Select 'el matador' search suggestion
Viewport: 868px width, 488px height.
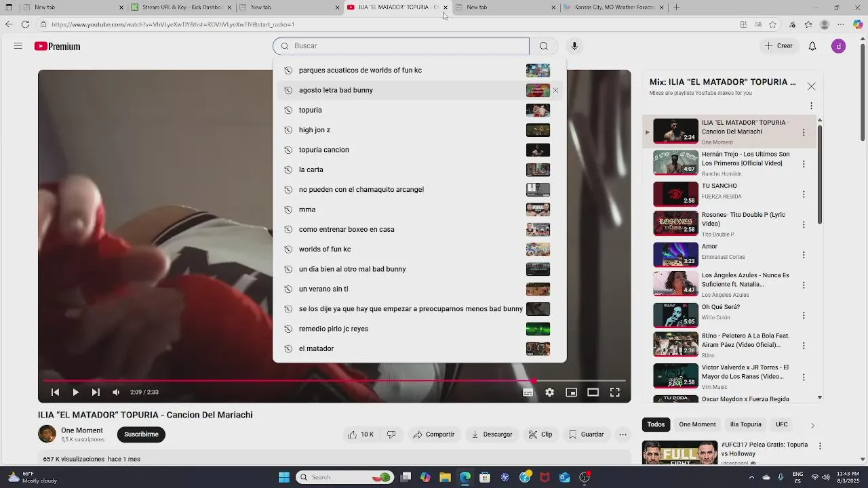click(x=419, y=348)
